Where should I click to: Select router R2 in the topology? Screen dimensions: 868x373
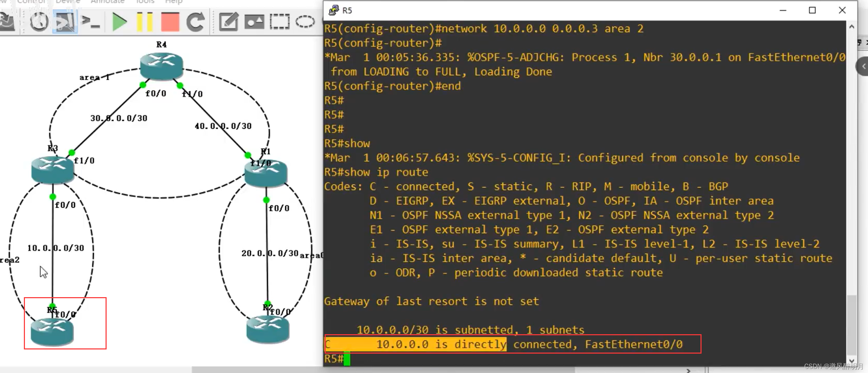[268, 329]
